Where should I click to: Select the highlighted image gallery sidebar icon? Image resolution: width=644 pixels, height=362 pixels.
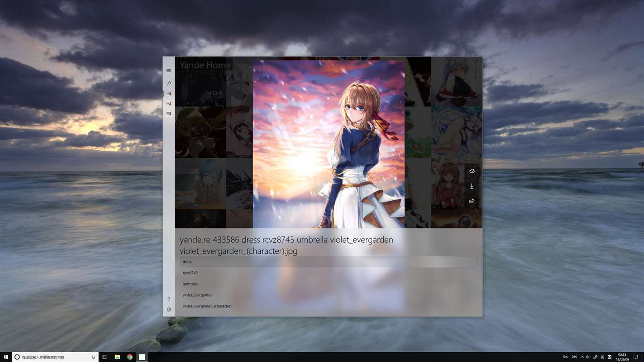click(x=169, y=94)
